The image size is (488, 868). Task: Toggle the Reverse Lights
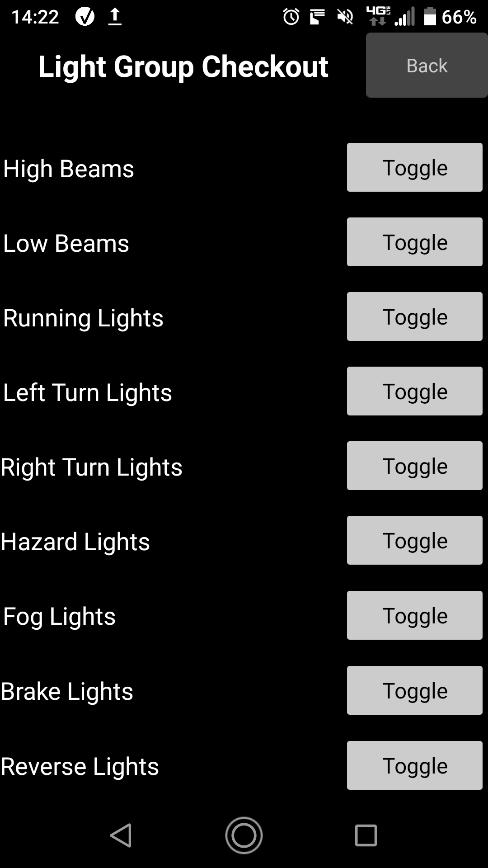pyautogui.click(x=414, y=765)
